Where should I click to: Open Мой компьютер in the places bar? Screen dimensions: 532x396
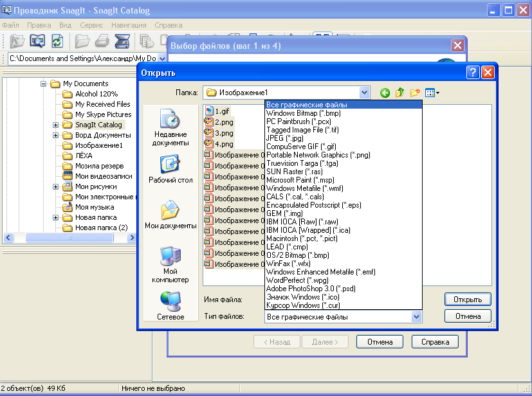170,264
